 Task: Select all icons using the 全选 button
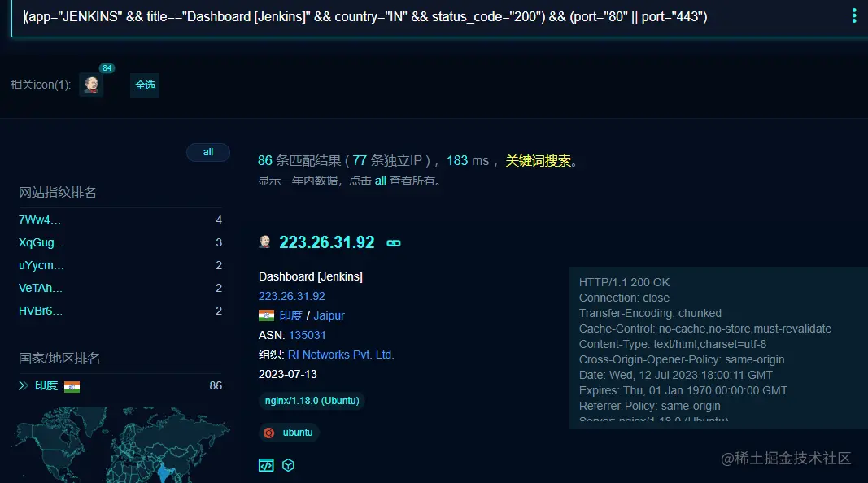pyautogui.click(x=145, y=85)
